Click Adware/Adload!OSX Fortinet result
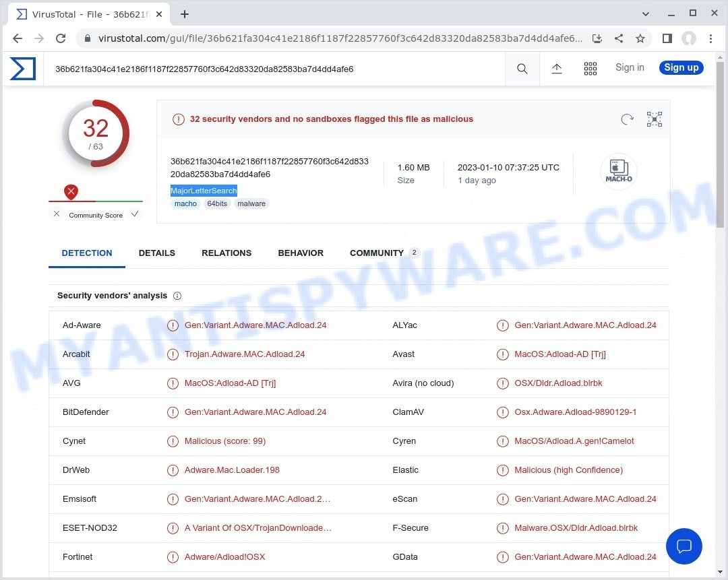Screen dimensions: 728x580 point(224,557)
